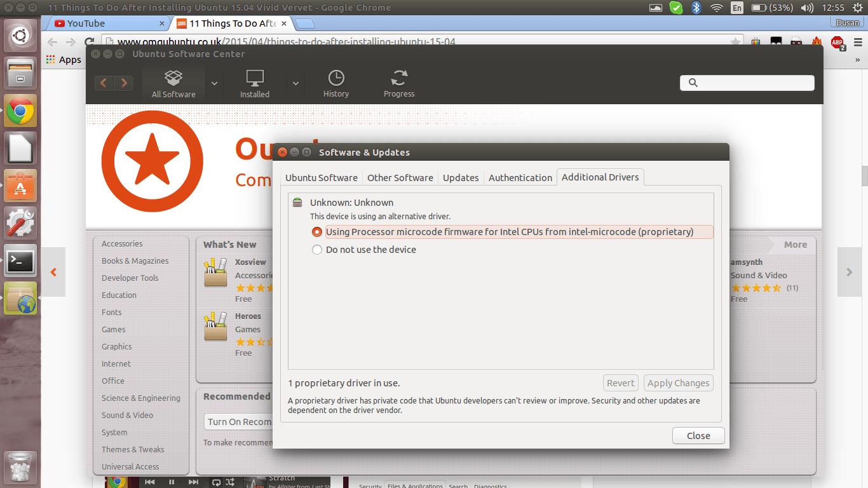Open a new Chrome tab
This screenshot has width=868, height=488.
(305, 24)
